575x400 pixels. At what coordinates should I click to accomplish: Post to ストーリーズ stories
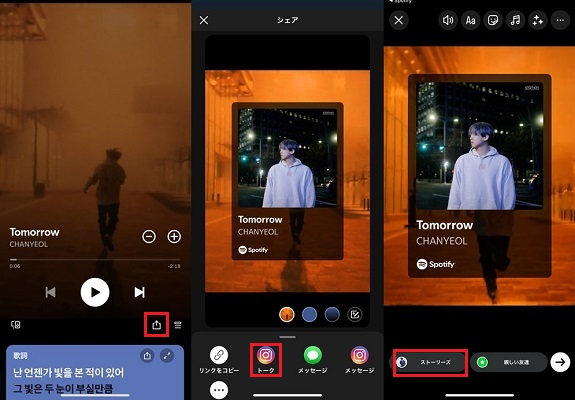point(429,362)
